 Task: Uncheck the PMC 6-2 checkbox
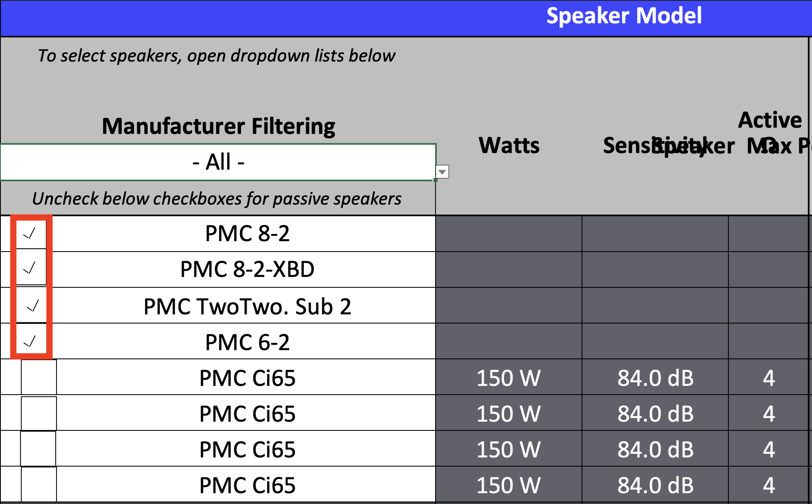31,341
